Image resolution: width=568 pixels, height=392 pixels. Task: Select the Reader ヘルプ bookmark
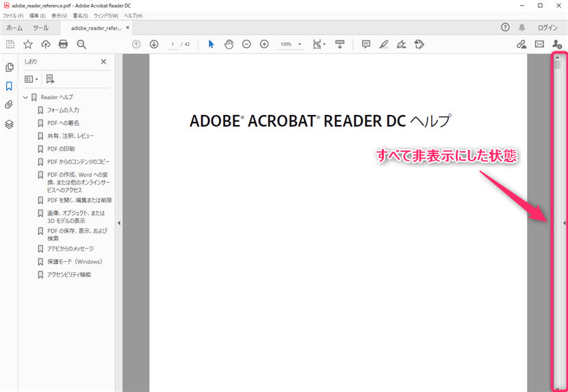point(57,97)
